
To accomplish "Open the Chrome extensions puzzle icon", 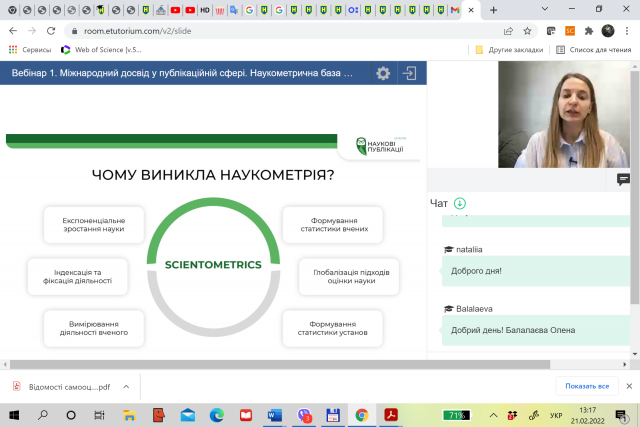I will point(589,31).
